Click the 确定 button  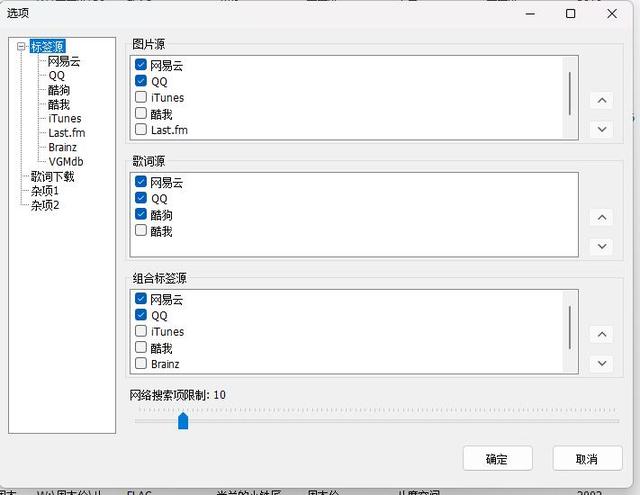pos(498,459)
